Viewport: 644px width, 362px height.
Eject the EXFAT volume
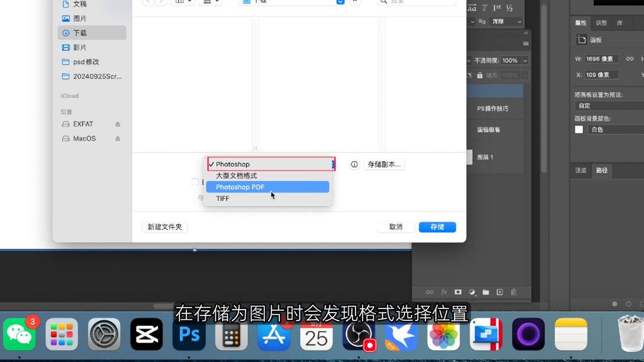pos(118,124)
